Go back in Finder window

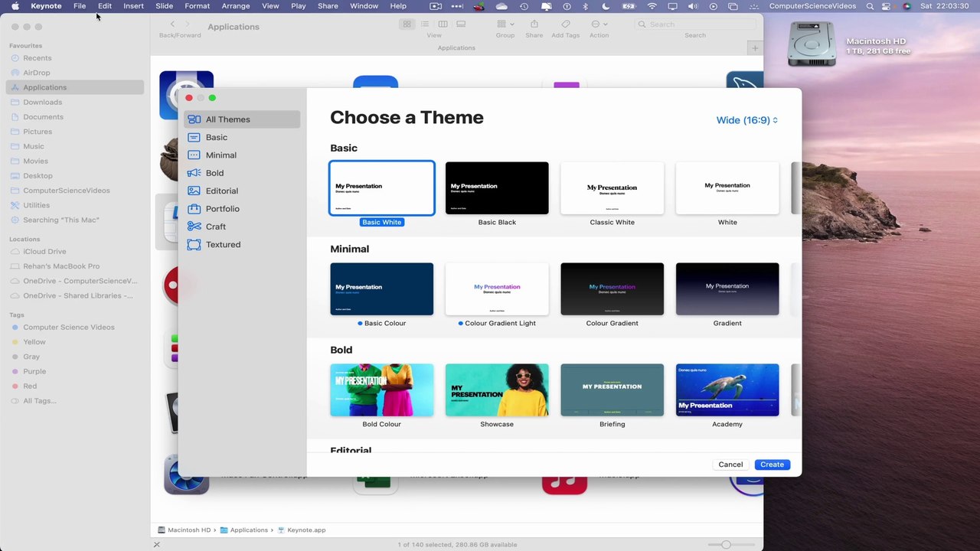[172, 24]
